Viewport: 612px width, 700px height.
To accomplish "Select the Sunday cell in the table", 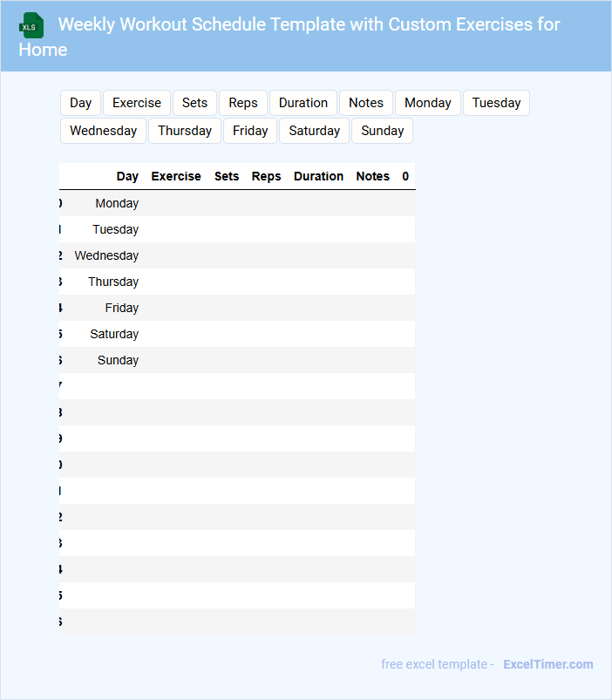I will coord(119,360).
